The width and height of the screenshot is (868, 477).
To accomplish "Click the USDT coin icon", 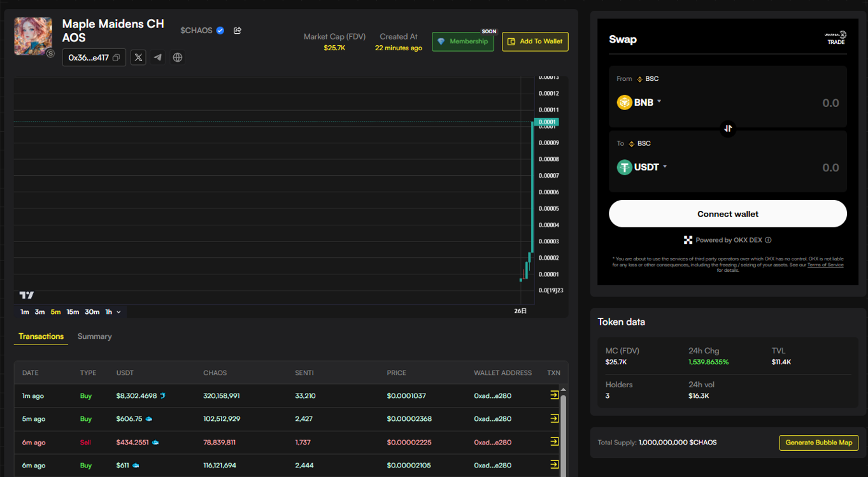I will point(624,167).
